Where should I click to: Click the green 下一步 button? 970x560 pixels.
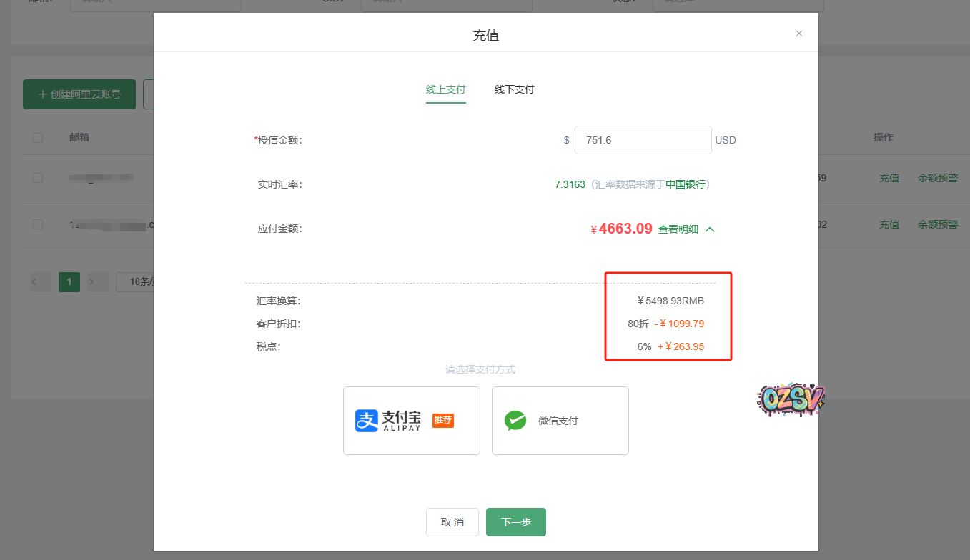pyautogui.click(x=515, y=522)
